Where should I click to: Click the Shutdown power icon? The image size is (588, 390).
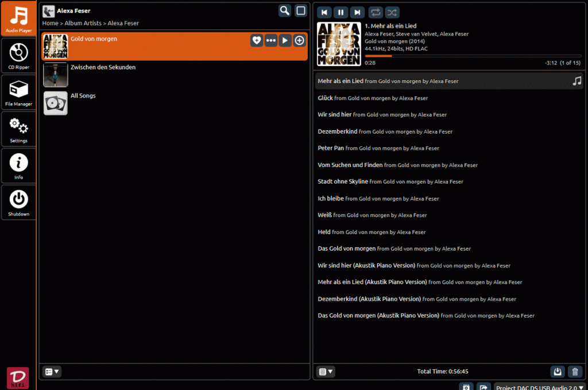coord(18,203)
